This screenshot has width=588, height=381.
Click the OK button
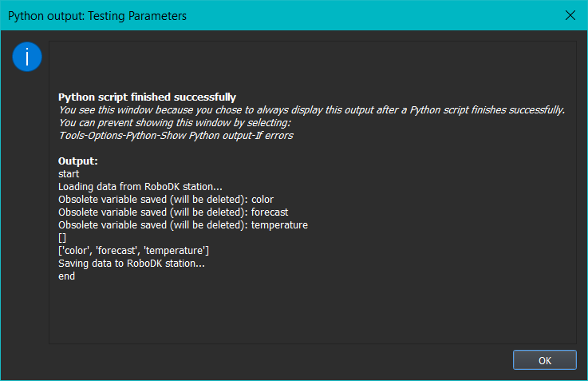[x=544, y=360]
